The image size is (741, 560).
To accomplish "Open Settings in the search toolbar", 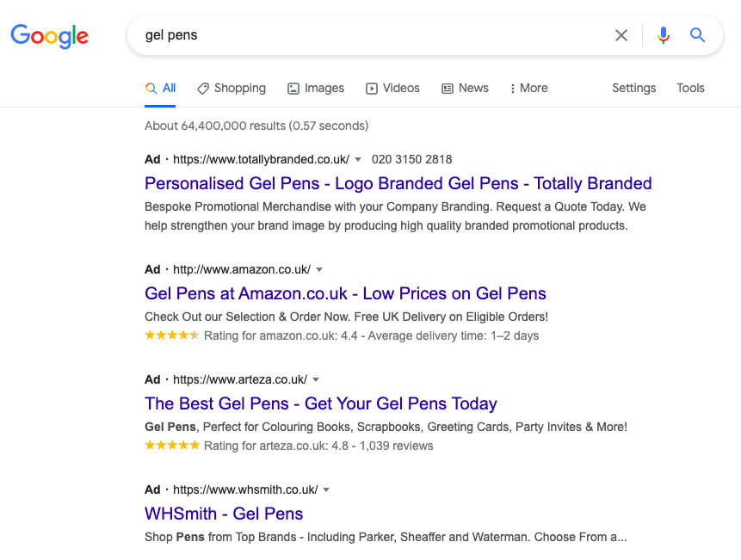I will coord(633,89).
